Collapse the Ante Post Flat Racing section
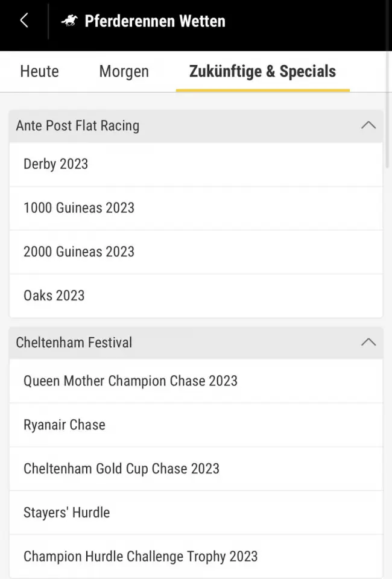Image resolution: width=392 pixels, height=579 pixels. click(368, 125)
